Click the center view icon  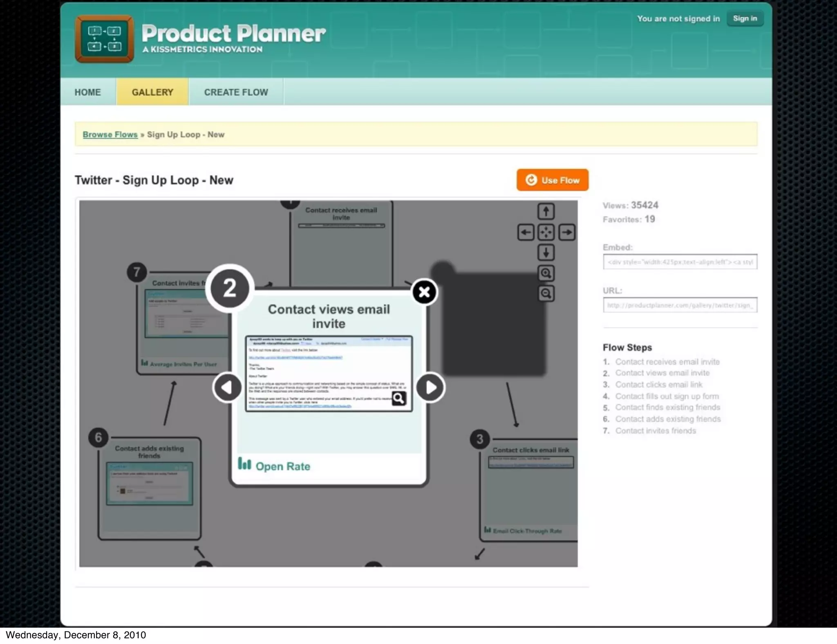click(546, 233)
